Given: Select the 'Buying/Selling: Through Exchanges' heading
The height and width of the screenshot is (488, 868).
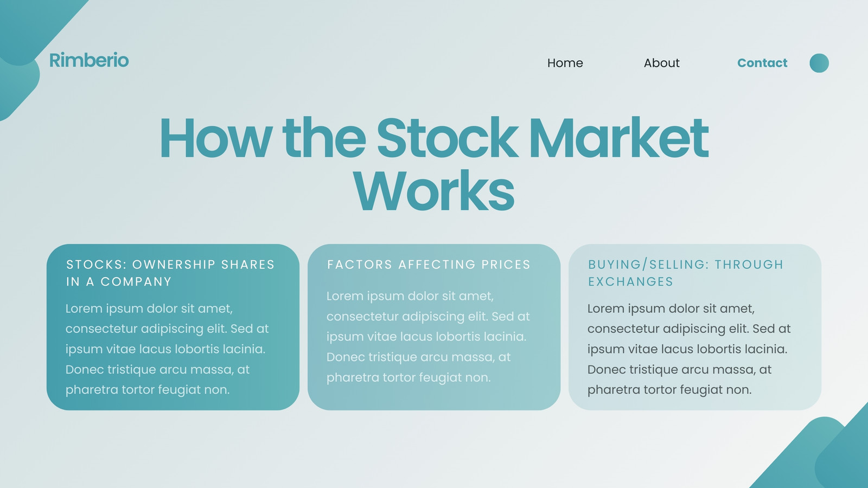Looking at the screenshot, I should [x=686, y=273].
